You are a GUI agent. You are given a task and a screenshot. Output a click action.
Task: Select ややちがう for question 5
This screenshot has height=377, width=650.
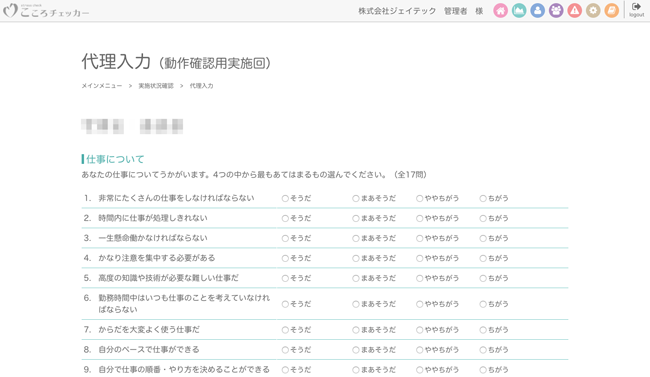420,278
